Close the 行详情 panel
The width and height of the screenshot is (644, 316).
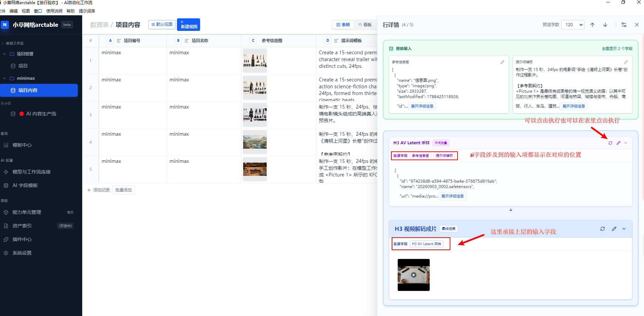tap(637, 25)
